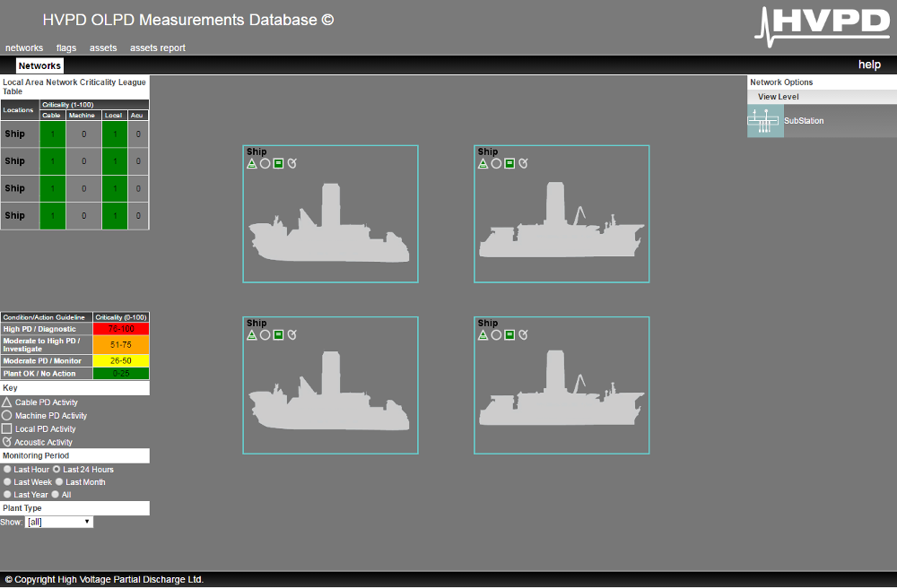
Task: Open the Plant Type Show dropdown
Action: [59, 522]
